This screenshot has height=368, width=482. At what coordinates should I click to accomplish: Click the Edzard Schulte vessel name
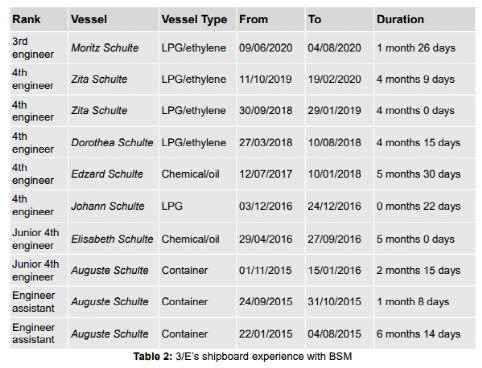[107, 174]
